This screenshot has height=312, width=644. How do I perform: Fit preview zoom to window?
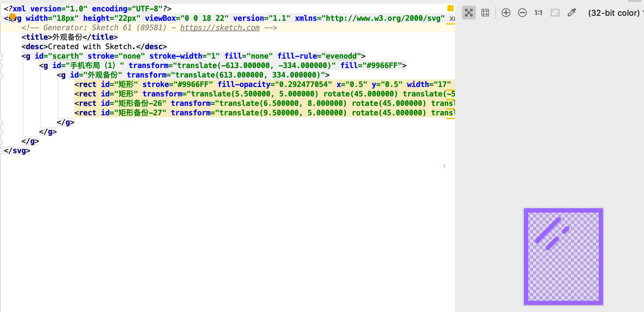point(555,13)
